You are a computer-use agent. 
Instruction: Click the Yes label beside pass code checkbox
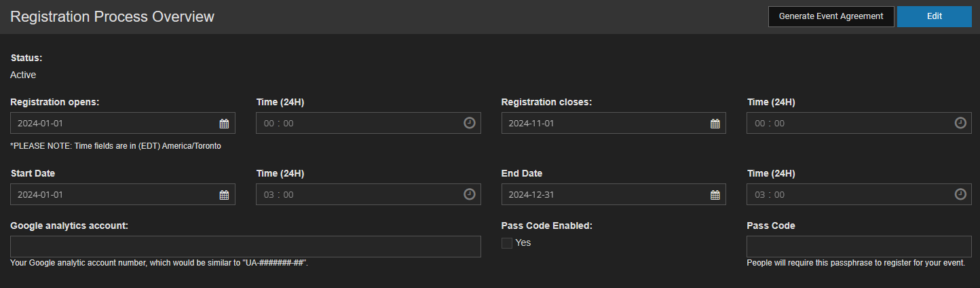point(523,242)
